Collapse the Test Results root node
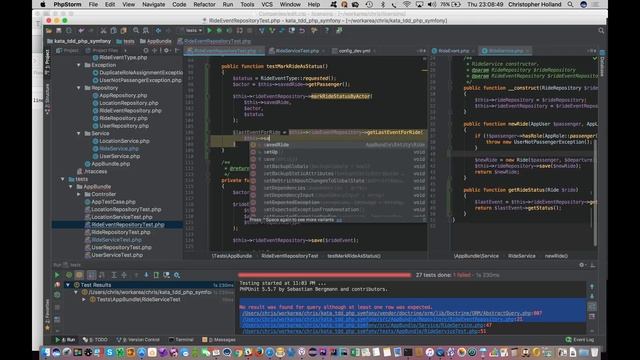 click(68, 285)
